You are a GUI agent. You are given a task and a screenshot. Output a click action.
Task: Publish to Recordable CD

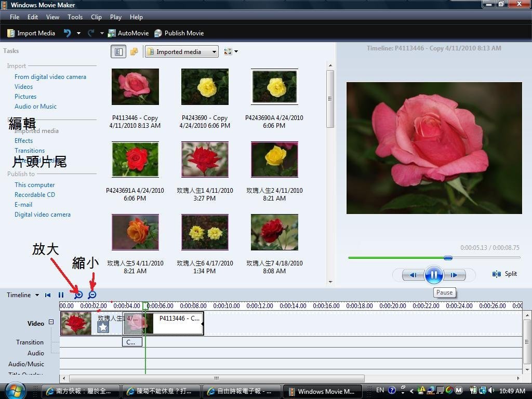(x=35, y=195)
